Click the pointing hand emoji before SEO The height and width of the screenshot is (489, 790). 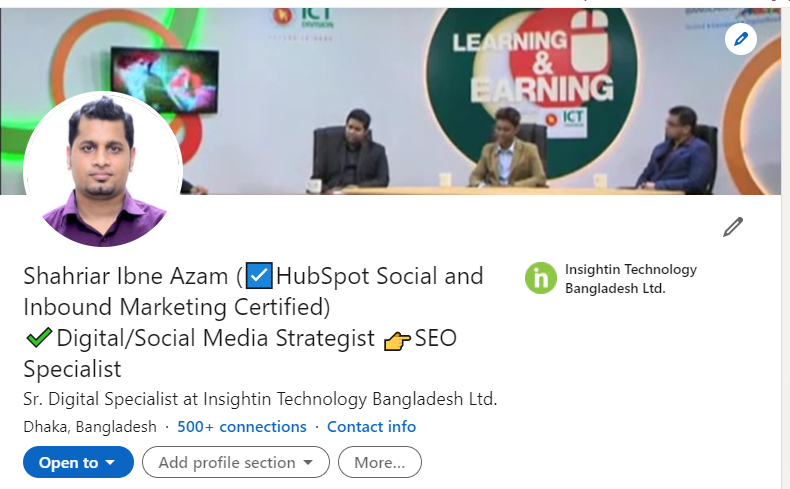pyautogui.click(x=397, y=340)
